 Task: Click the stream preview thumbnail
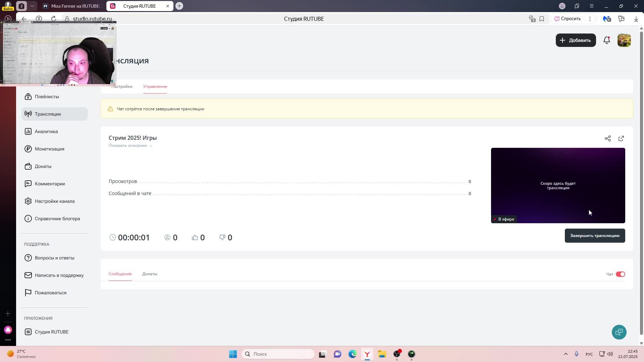[557, 185]
